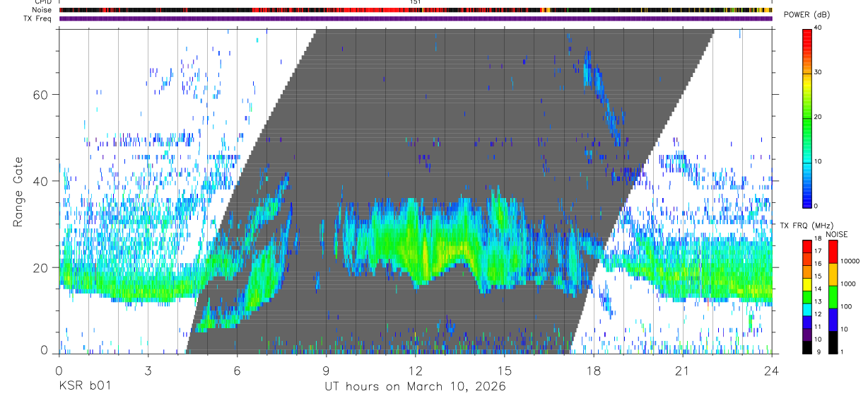Click the 15 hour tick on UT axis
The image size is (868, 401).
[505, 371]
